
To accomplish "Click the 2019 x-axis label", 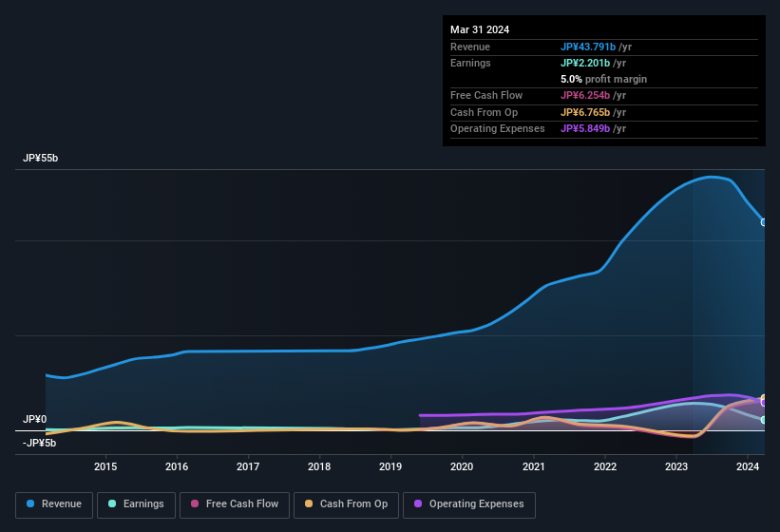I will (x=390, y=466).
